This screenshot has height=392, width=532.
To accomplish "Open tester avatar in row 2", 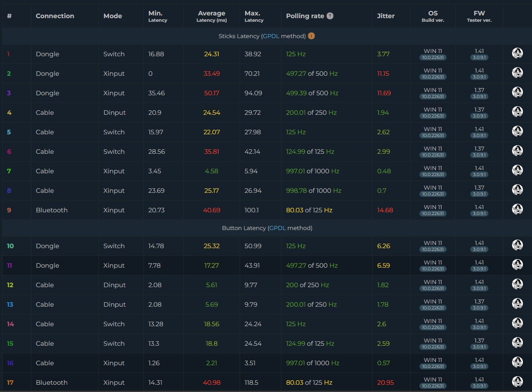I will [517, 73].
